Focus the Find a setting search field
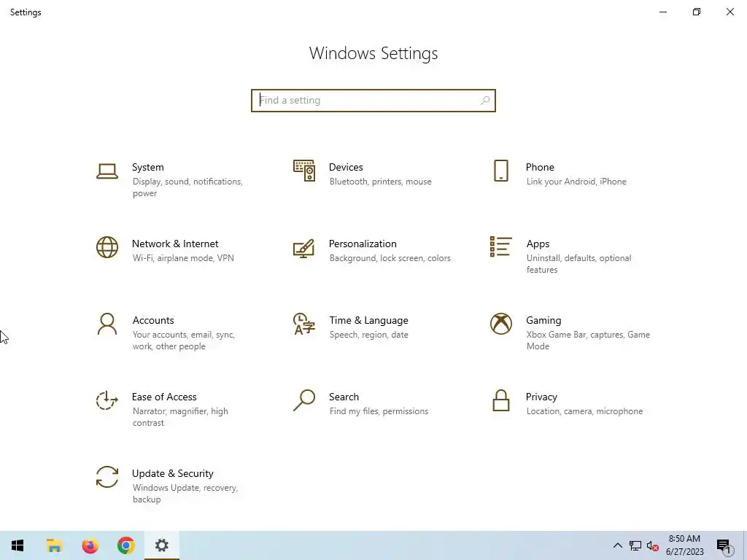747x560 pixels. 373,101
